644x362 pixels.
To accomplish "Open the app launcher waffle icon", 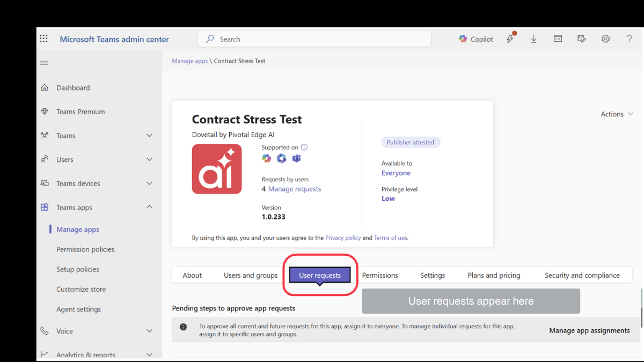I will (x=43, y=38).
